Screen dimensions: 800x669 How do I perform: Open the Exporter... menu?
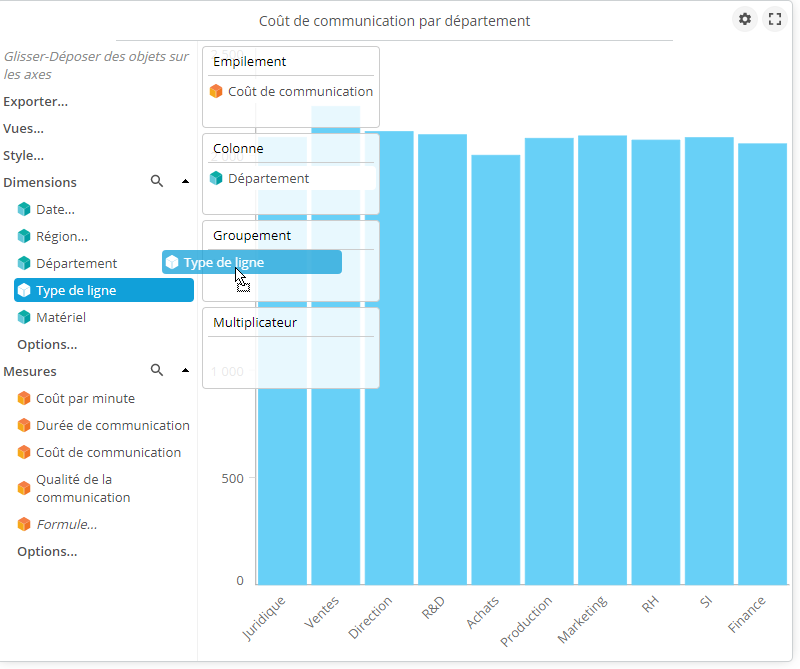point(36,101)
